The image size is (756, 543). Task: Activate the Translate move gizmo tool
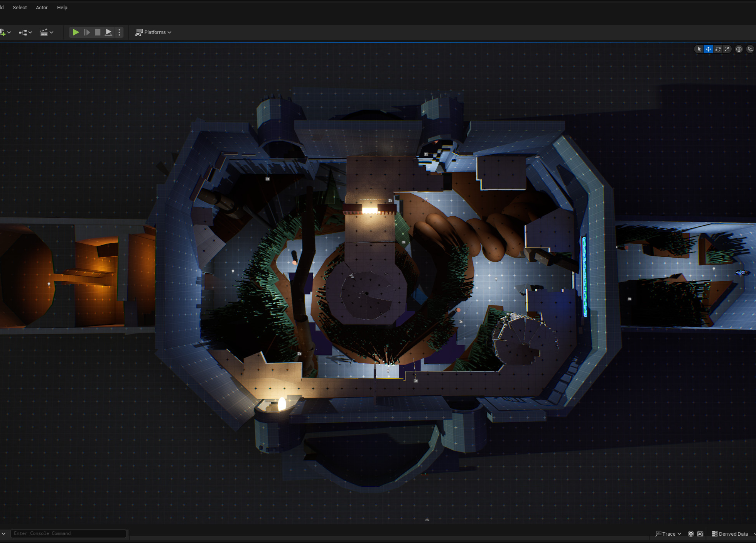[708, 49]
